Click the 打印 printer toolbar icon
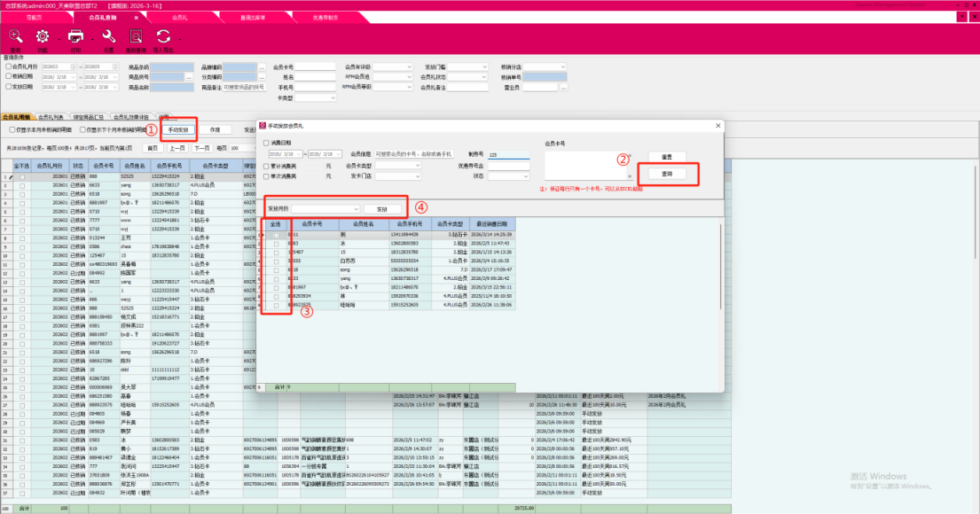Image resolution: width=980 pixels, height=514 pixels. [76, 37]
